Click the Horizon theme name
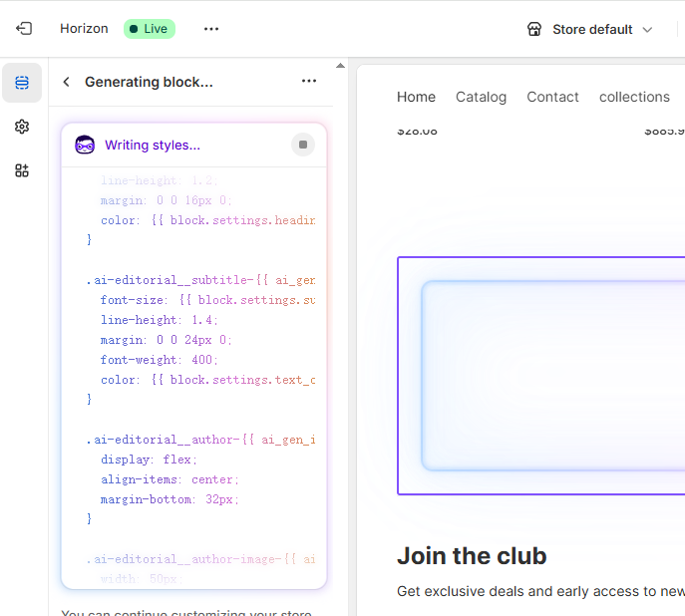This screenshot has height=616, width=685. 84,29
